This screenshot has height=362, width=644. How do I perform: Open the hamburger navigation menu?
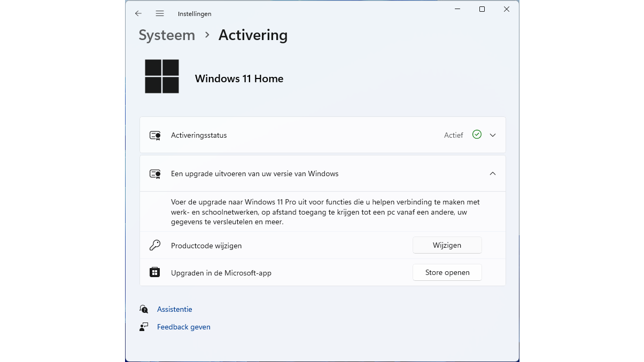coord(160,14)
